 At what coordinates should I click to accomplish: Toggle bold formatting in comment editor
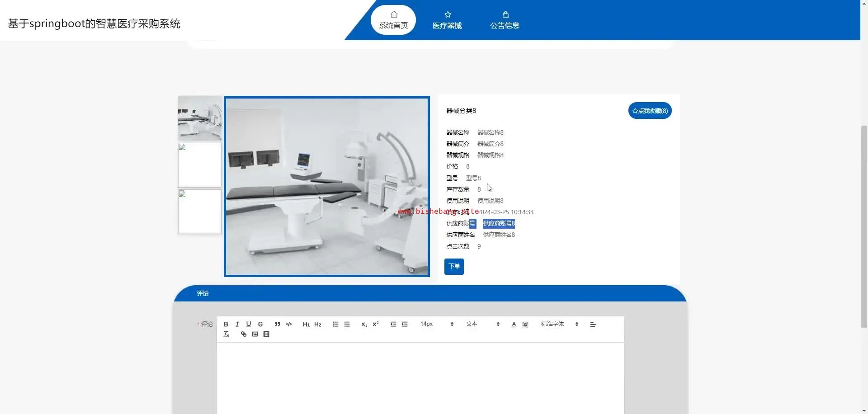coord(226,324)
